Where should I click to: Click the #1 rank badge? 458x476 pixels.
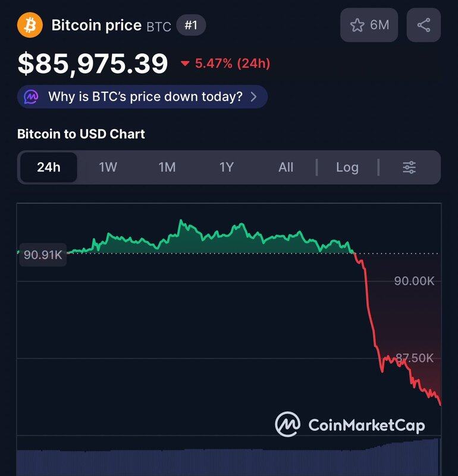191,26
